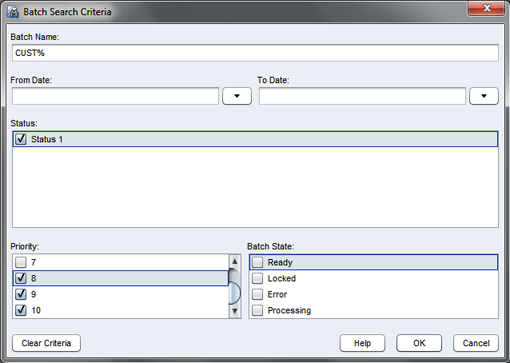Uncheck the Status 1 checkbox
This screenshot has height=363, width=510.
tap(21, 139)
